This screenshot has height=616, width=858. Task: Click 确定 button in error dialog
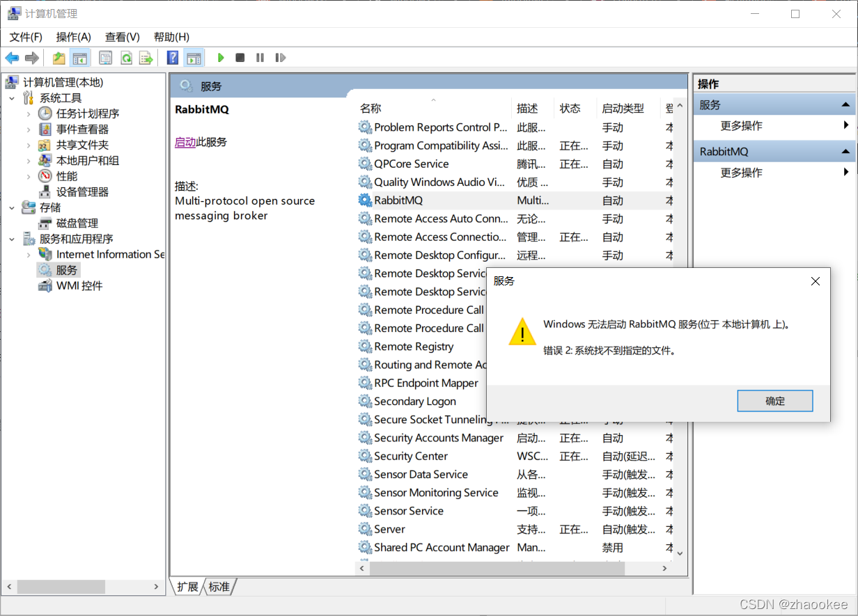tap(774, 401)
